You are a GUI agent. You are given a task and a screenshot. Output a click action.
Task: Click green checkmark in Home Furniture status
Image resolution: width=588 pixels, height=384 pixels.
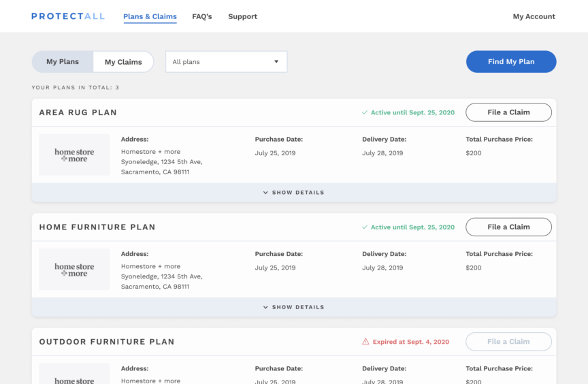coord(365,227)
